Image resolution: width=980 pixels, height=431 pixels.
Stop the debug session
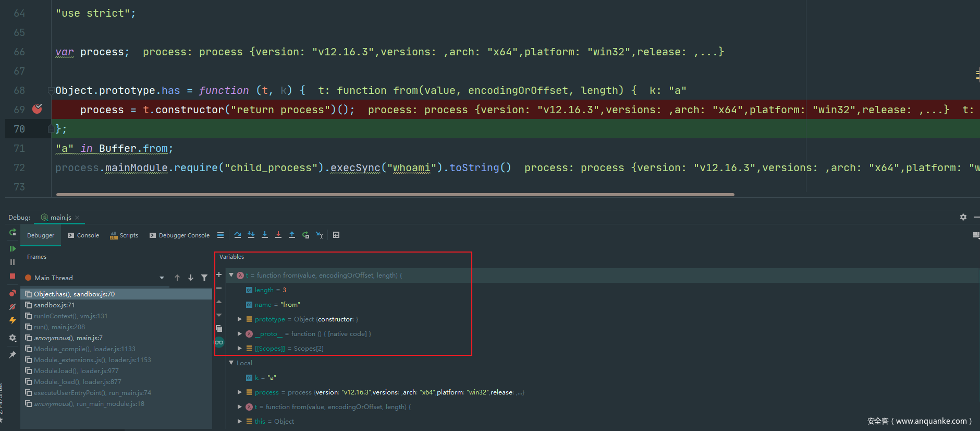click(13, 276)
